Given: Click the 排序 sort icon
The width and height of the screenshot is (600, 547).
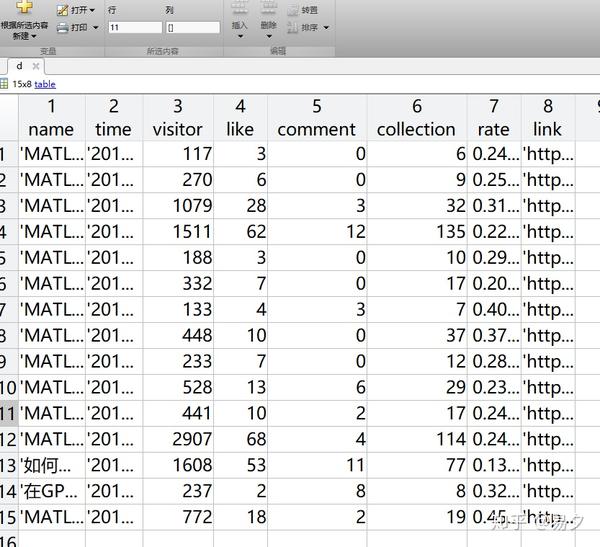Looking at the screenshot, I should pos(292,28).
